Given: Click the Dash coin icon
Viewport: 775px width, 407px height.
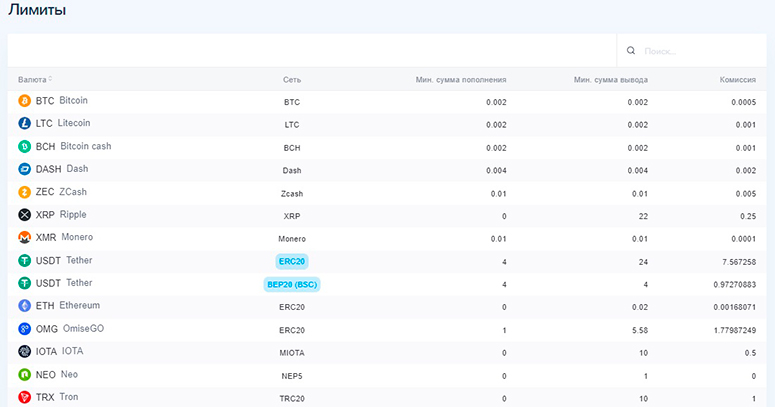Looking at the screenshot, I should (24, 169).
